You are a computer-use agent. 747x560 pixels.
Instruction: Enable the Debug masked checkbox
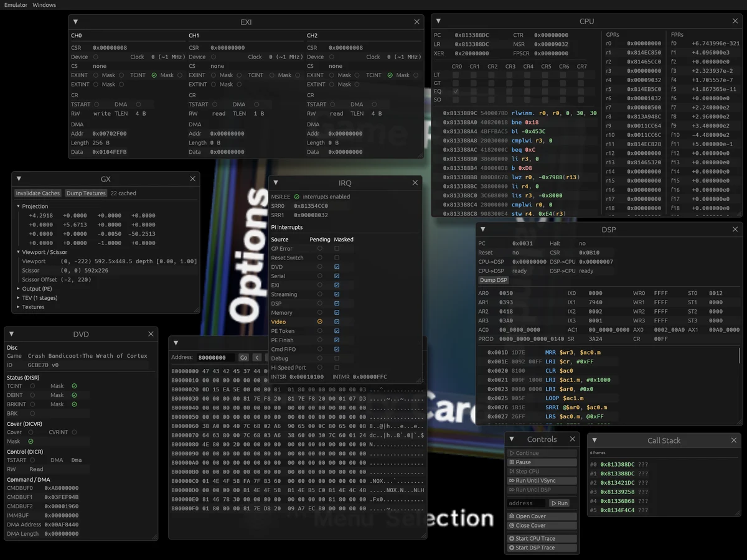pos(337,358)
